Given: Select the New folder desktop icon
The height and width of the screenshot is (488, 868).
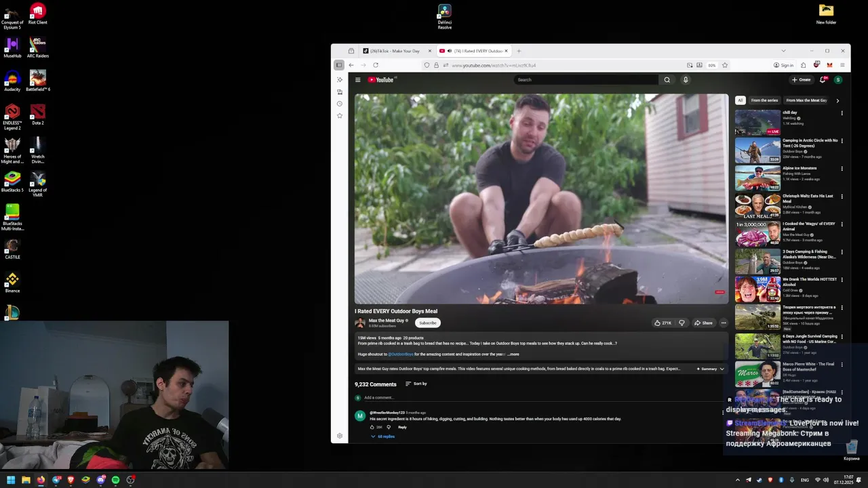Looking at the screenshot, I should pyautogui.click(x=826, y=14).
